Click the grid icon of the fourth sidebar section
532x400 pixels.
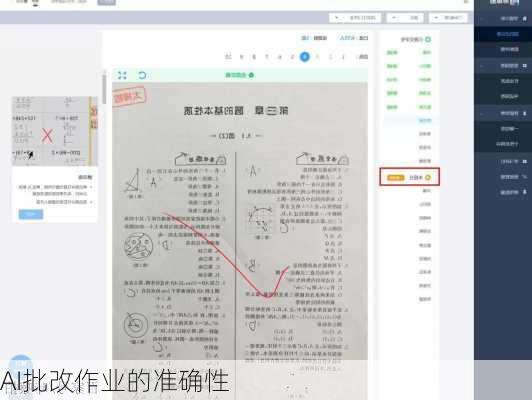click(x=525, y=161)
